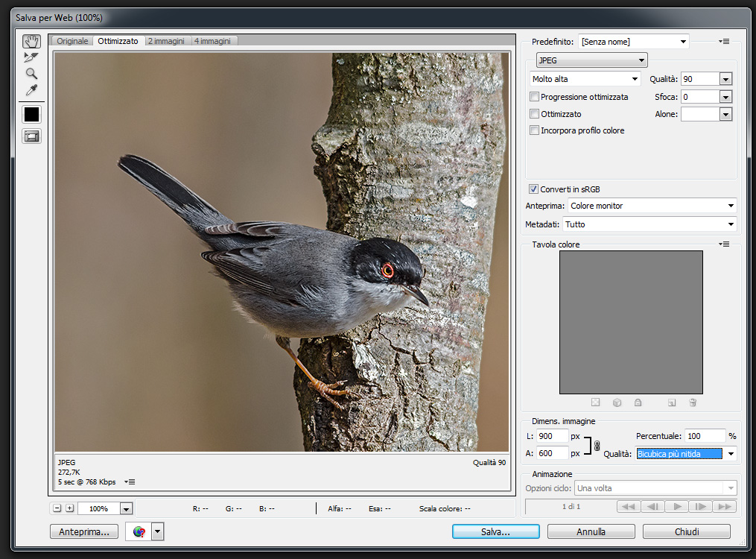
Task: Enable the Ottimizzato checkbox
Action: point(534,114)
